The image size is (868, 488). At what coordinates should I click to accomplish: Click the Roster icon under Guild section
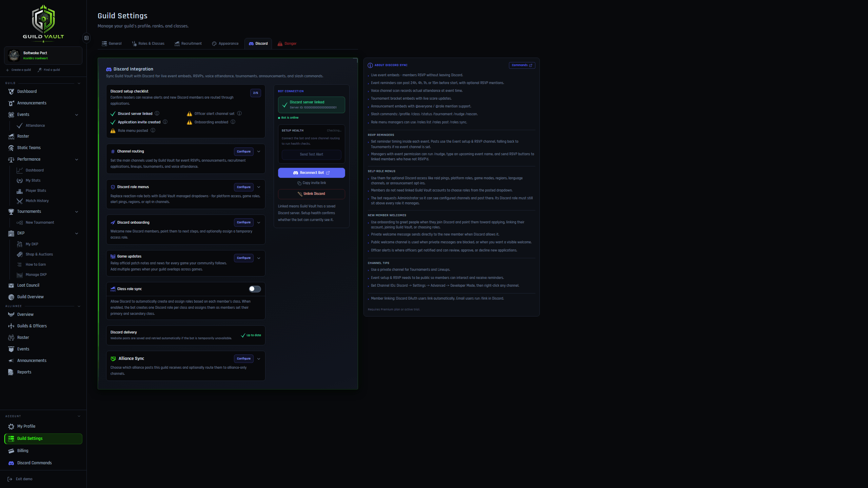11,136
